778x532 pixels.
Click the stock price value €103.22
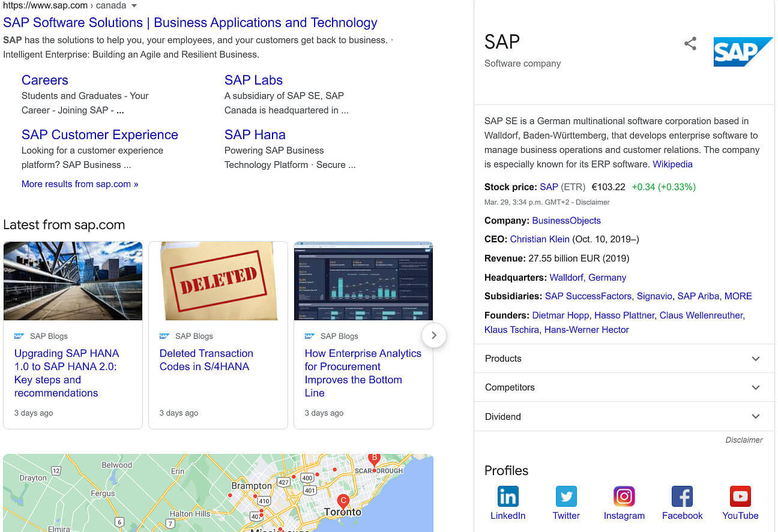tap(608, 187)
